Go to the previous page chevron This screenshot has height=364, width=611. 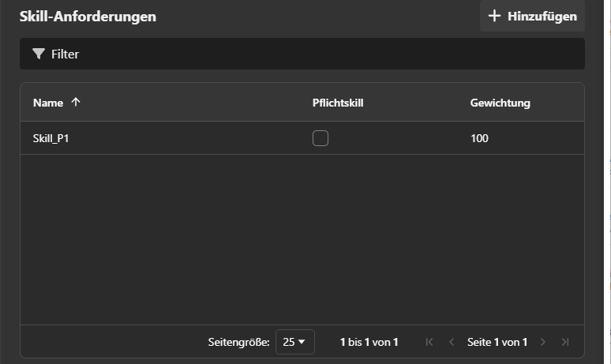coord(452,342)
